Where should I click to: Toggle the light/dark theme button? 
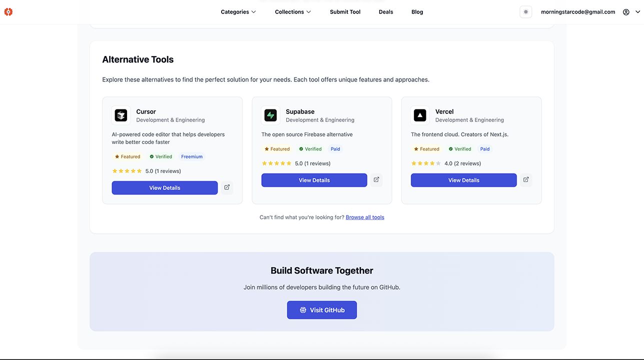[x=525, y=12]
